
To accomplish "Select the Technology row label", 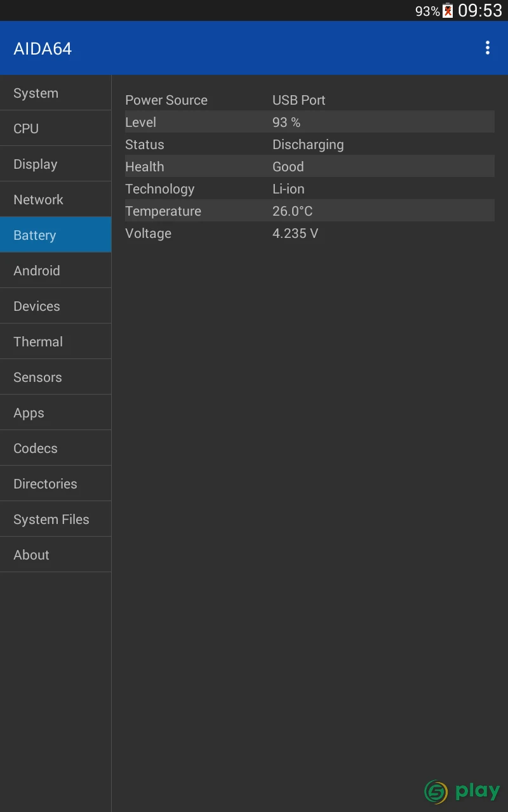I will [160, 189].
